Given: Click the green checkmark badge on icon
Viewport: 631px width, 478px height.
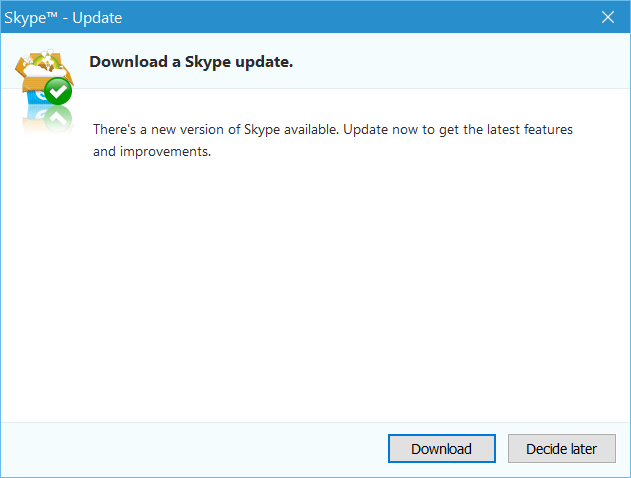Looking at the screenshot, I should 59,92.
